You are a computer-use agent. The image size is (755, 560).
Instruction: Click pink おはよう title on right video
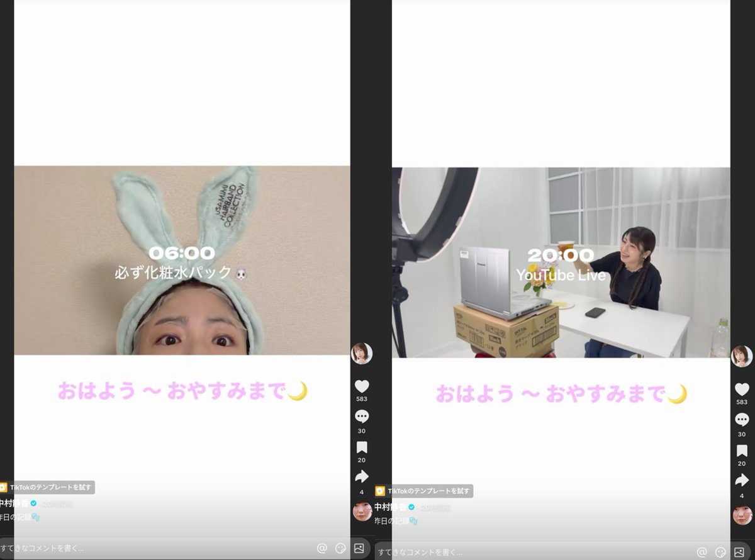[561, 394]
